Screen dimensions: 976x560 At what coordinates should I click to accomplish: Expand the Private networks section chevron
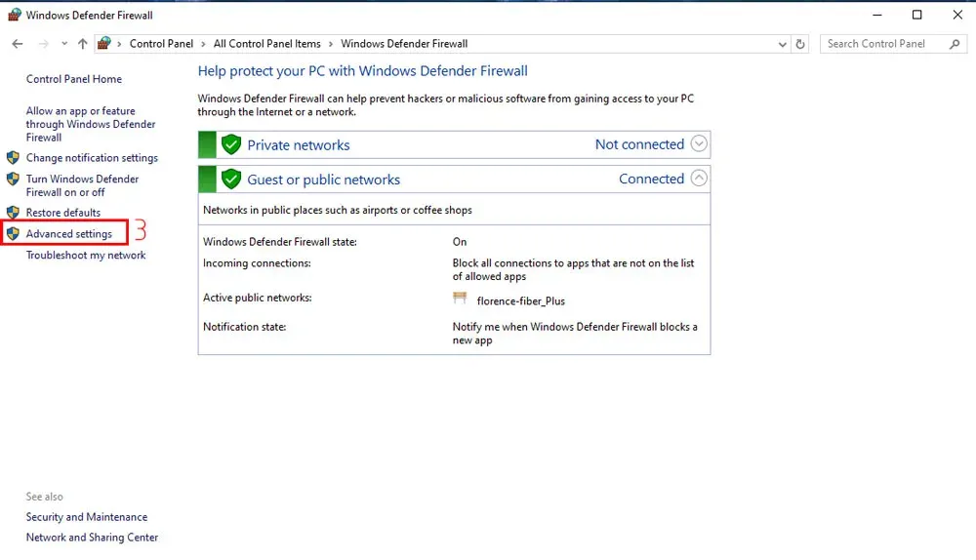(x=699, y=143)
